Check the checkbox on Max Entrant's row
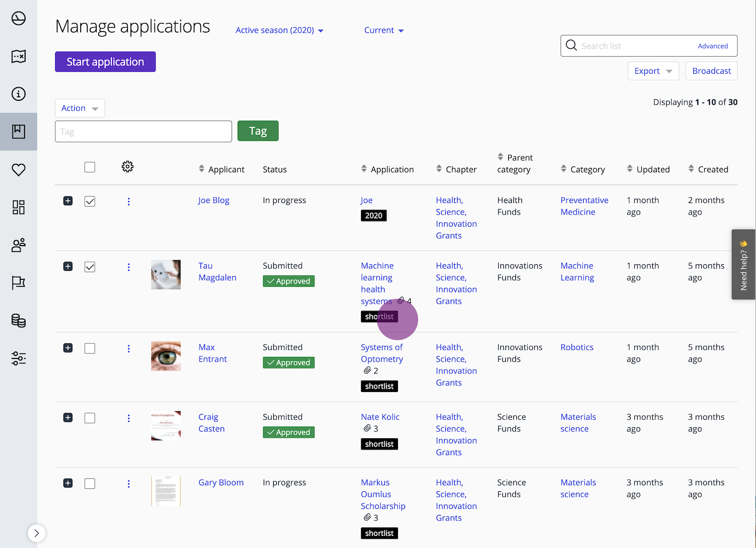756x548 pixels. point(90,348)
